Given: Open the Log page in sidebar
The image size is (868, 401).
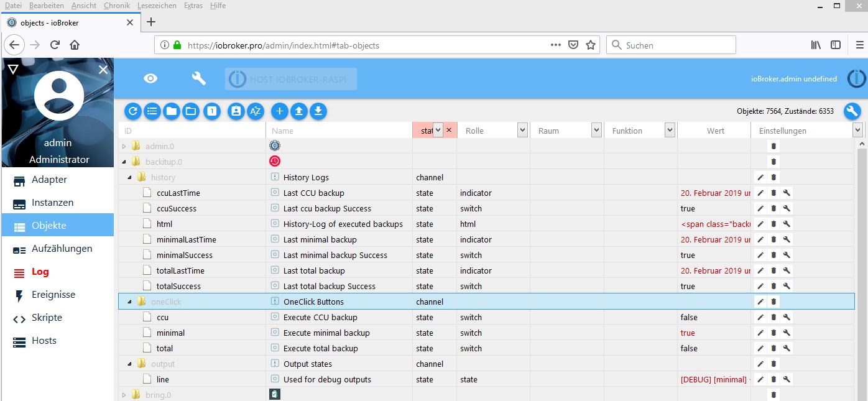Looking at the screenshot, I should (x=57, y=272).
